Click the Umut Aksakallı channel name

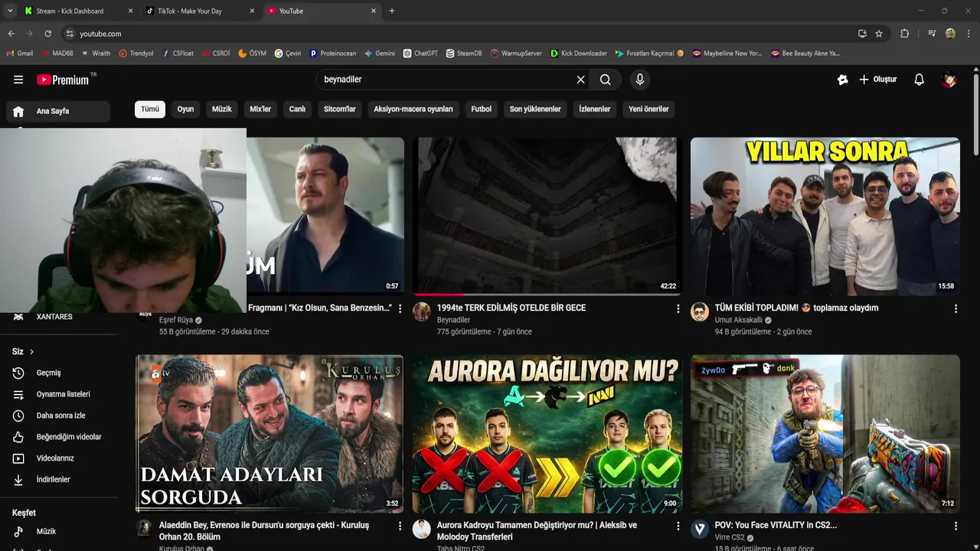click(738, 320)
